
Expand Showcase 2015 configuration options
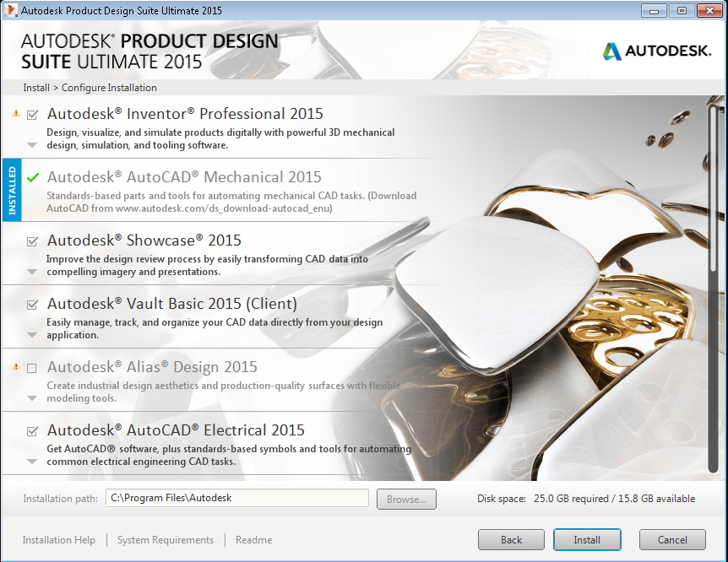[x=32, y=272]
